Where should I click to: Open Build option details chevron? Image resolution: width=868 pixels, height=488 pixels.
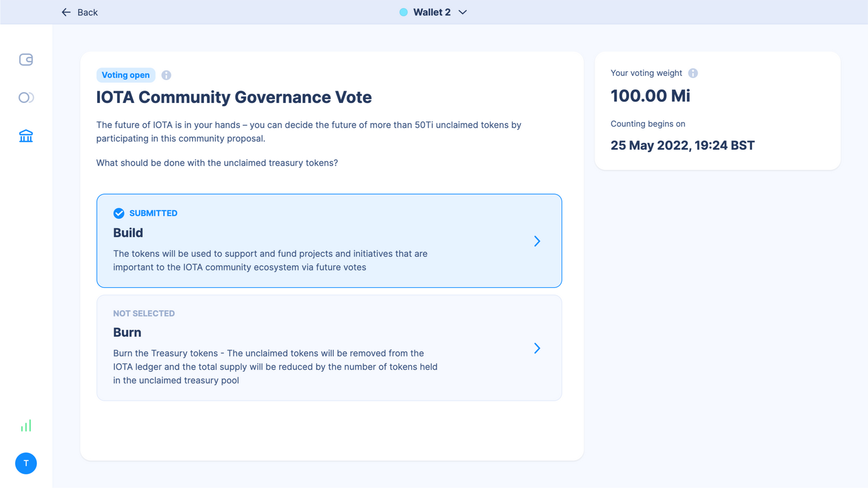click(537, 241)
